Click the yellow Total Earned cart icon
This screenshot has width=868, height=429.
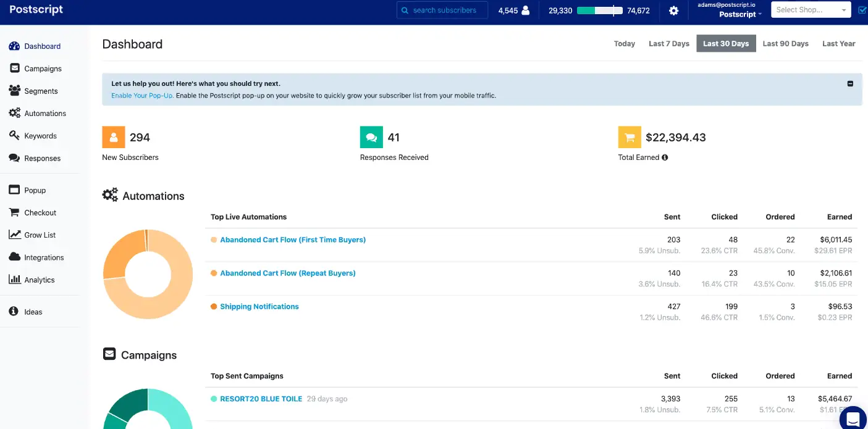point(630,137)
